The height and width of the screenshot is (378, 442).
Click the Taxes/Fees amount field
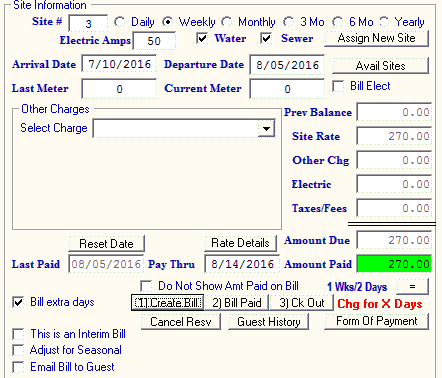pos(394,208)
